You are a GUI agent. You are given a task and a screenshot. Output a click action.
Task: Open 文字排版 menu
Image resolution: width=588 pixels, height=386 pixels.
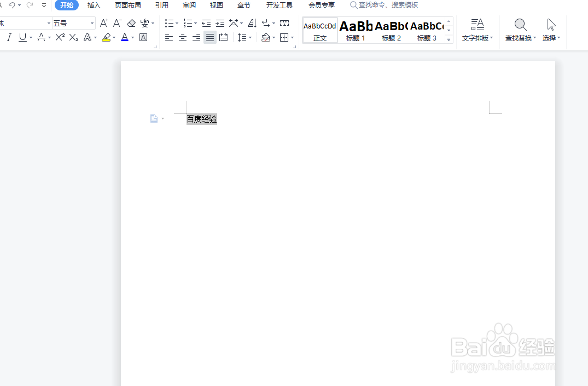pos(478,30)
